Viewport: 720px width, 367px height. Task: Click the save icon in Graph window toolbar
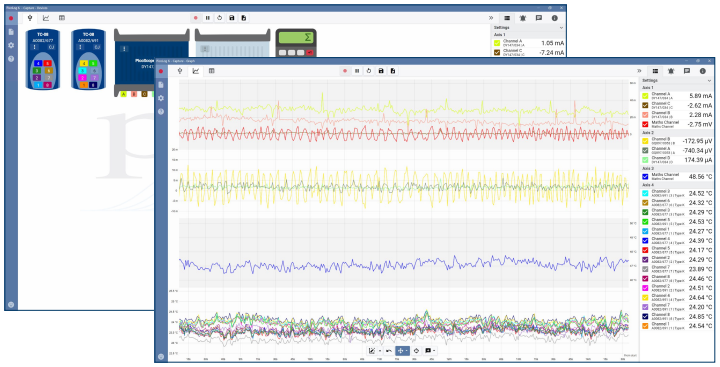coord(381,71)
